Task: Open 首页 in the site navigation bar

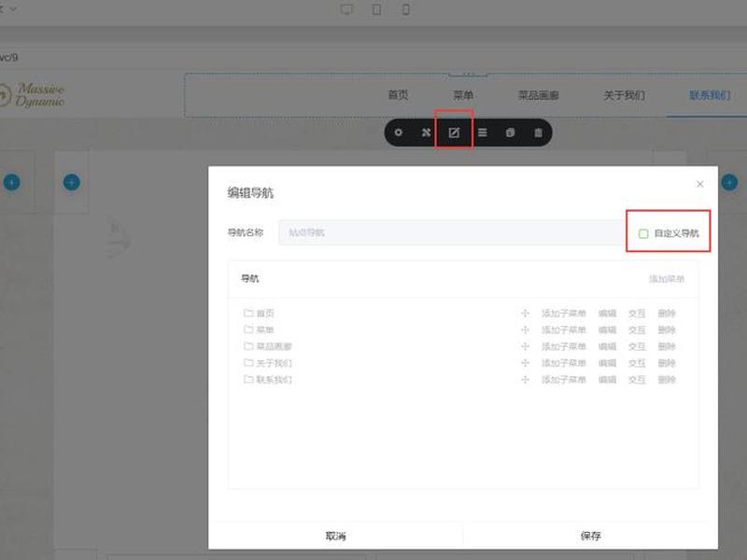Action: pos(398,95)
